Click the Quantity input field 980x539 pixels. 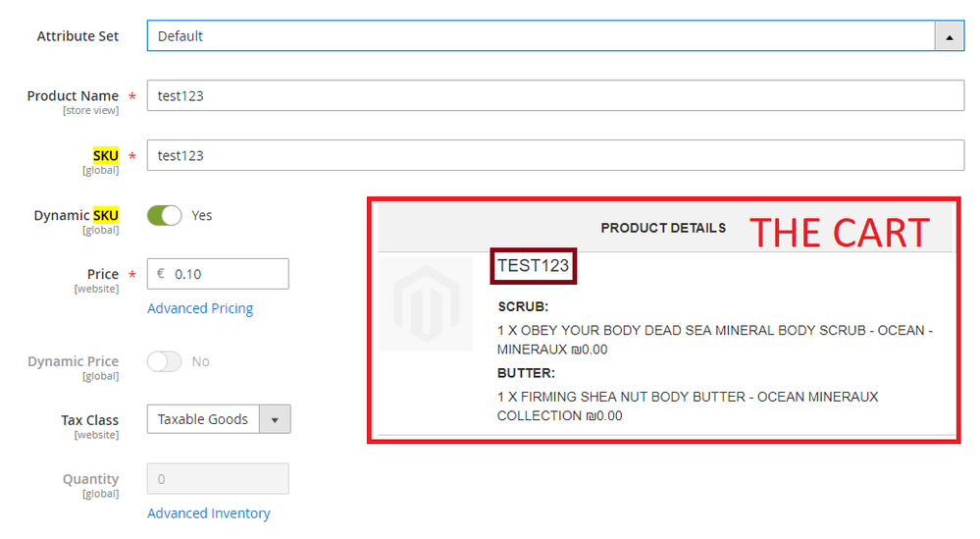click(x=217, y=479)
